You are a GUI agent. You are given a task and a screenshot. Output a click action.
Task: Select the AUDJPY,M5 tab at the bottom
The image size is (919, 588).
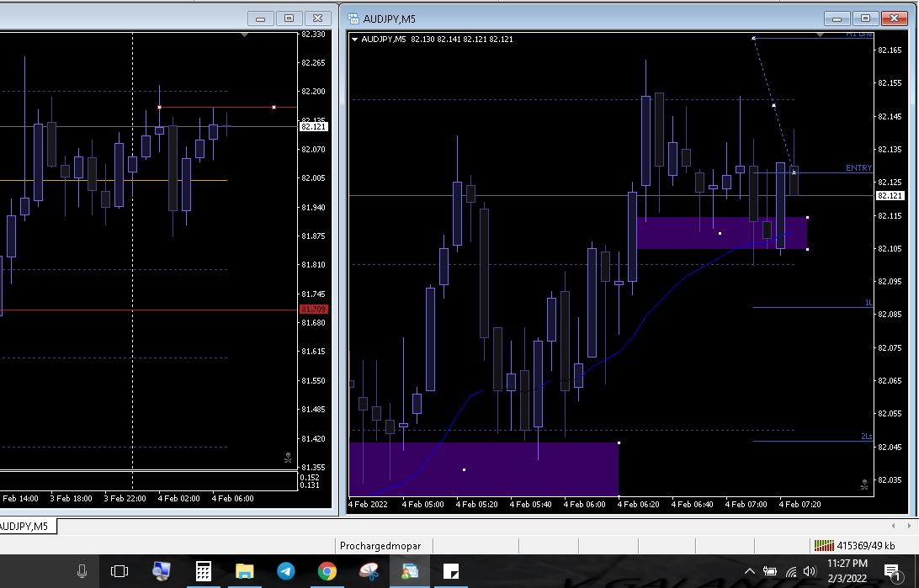point(25,527)
